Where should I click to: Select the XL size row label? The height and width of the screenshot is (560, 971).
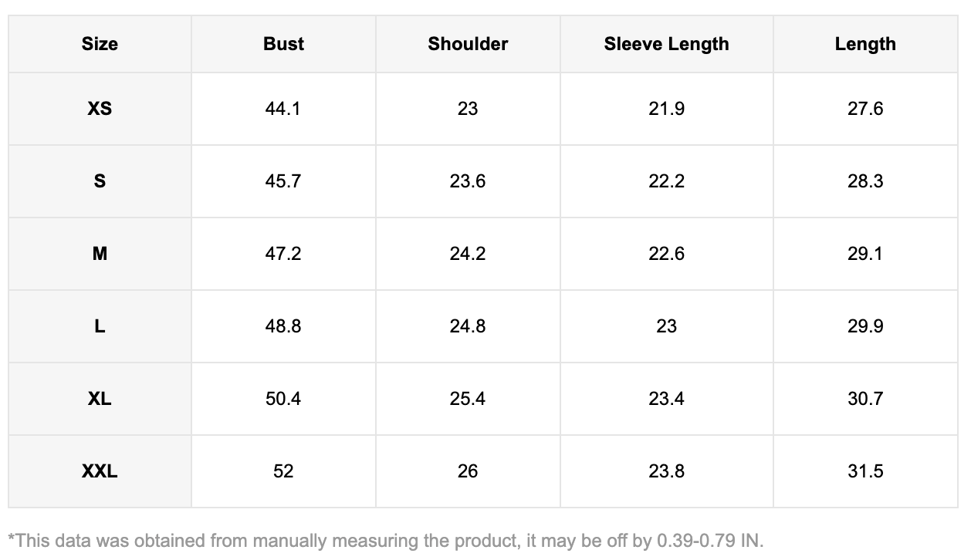[100, 399]
